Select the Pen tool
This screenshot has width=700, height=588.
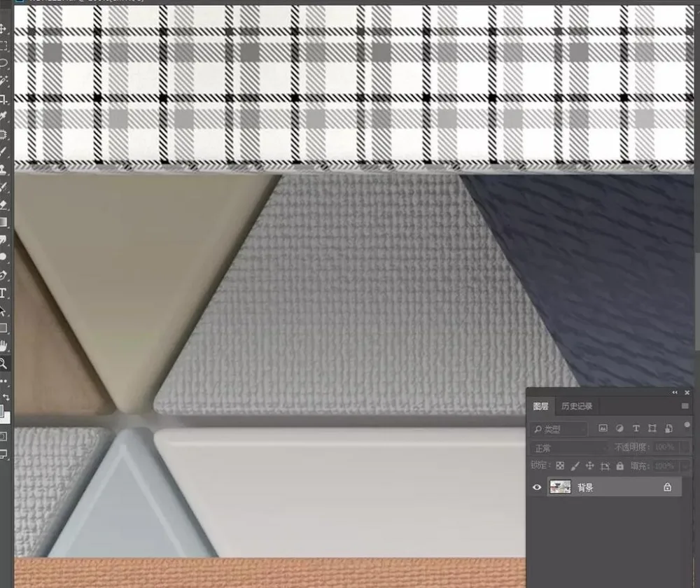coord(3,275)
